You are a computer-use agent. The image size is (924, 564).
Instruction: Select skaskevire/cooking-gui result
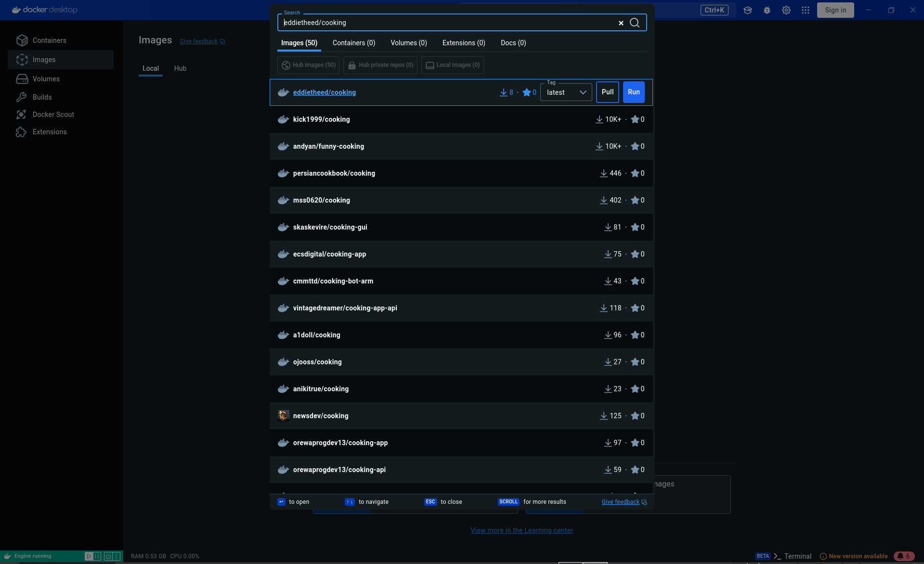[461, 227]
